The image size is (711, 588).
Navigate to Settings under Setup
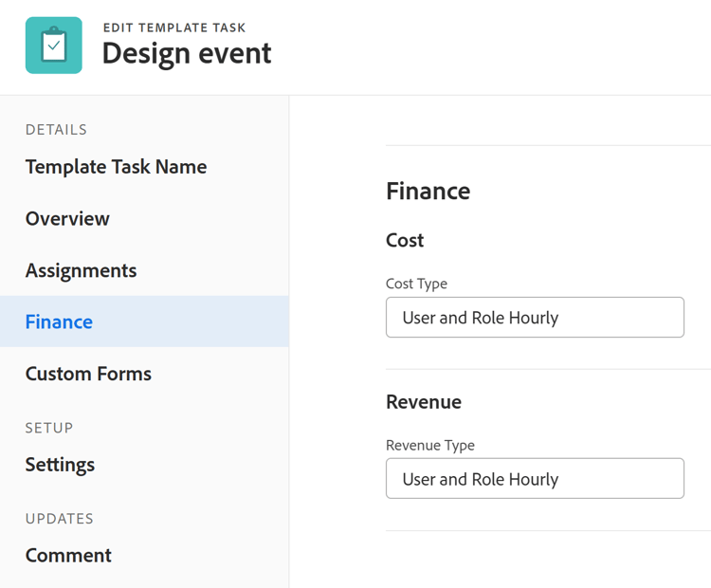[60, 465]
